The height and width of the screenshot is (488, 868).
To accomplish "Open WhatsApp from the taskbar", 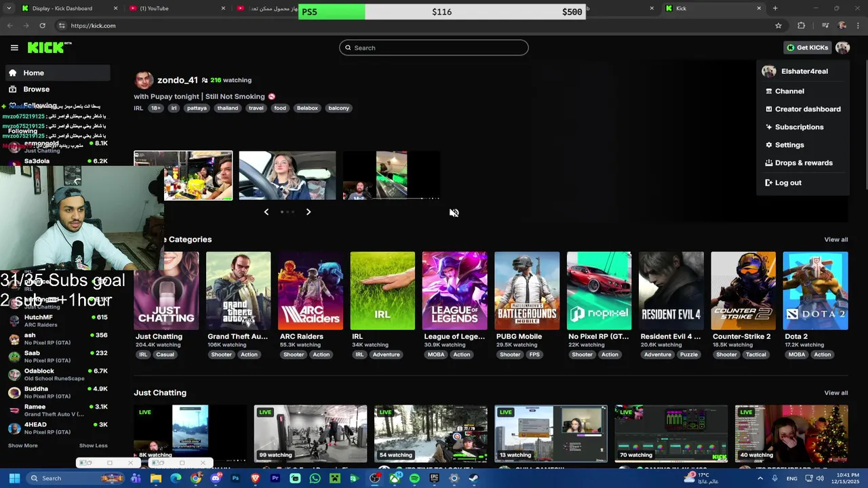I will pyautogui.click(x=315, y=478).
